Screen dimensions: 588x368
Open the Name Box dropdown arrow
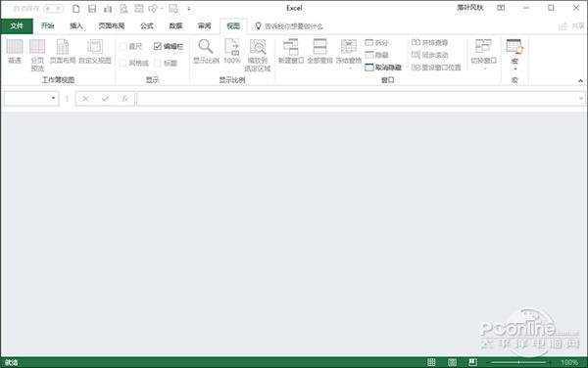point(53,98)
